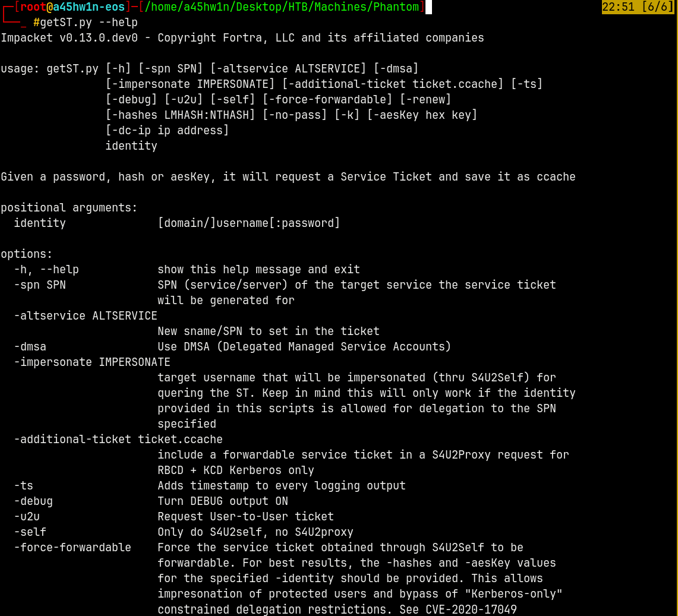Click the 22:51 [6/6] status indicator
The image size is (678, 616).
pyautogui.click(x=639, y=7)
